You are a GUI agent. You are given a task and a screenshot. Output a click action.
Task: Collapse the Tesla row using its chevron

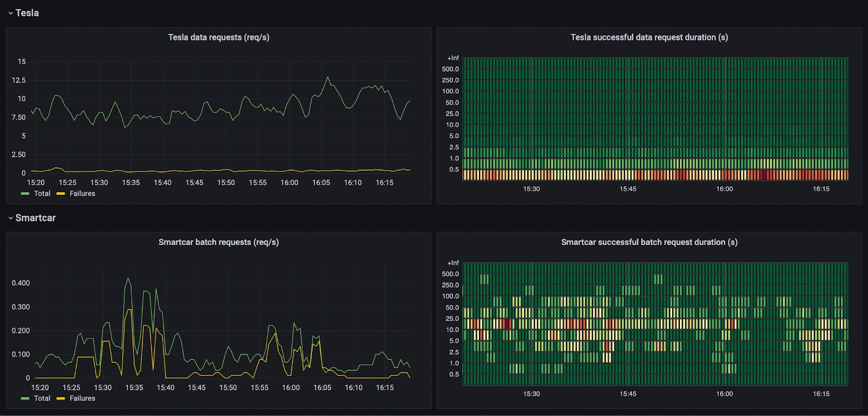point(10,13)
